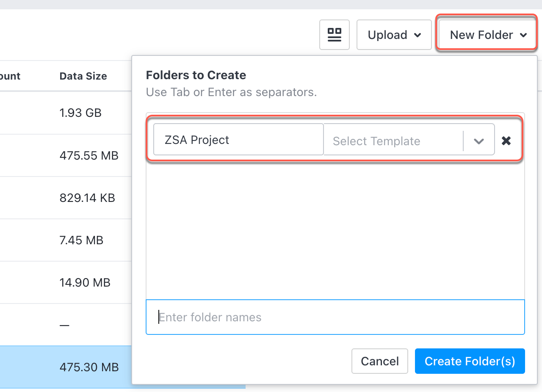Viewport: 542px width, 392px height.
Task: Click the Use Tab or Enter hint text
Action: [231, 92]
